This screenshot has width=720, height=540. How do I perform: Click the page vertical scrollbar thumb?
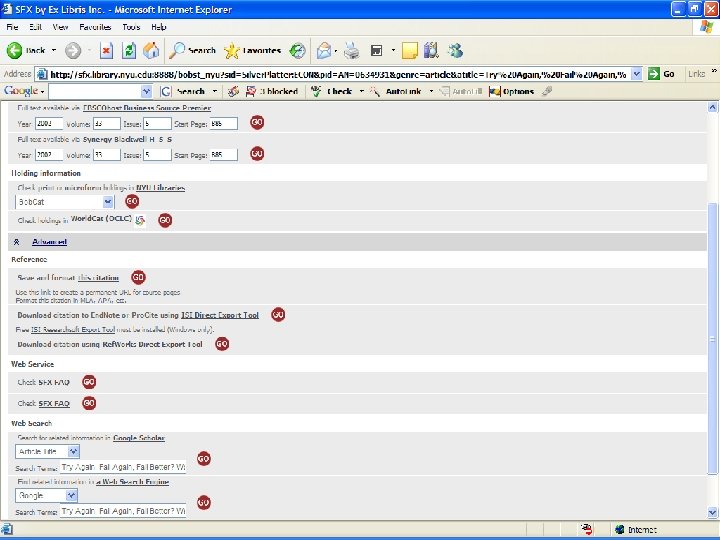[x=712, y=338]
